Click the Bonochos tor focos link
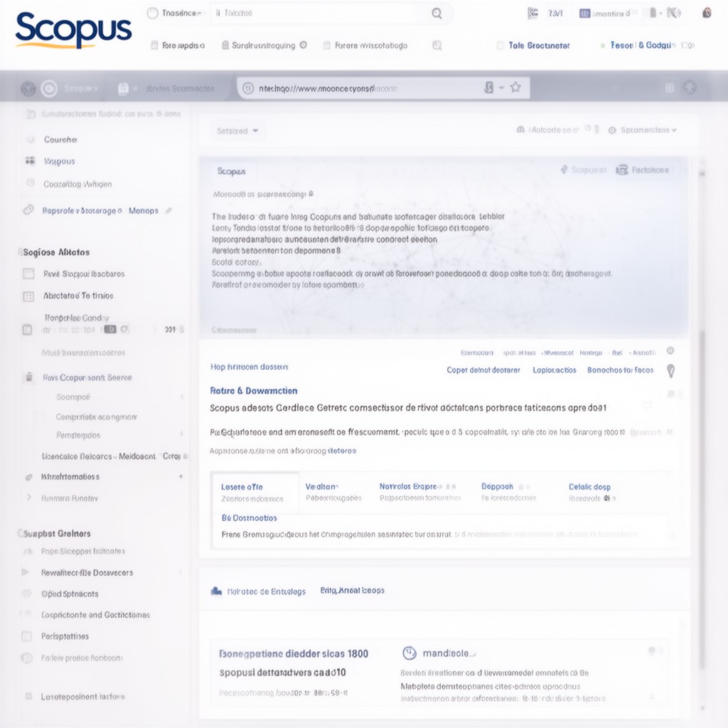The width and height of the screenshot is (728, 728). (620, 370)
